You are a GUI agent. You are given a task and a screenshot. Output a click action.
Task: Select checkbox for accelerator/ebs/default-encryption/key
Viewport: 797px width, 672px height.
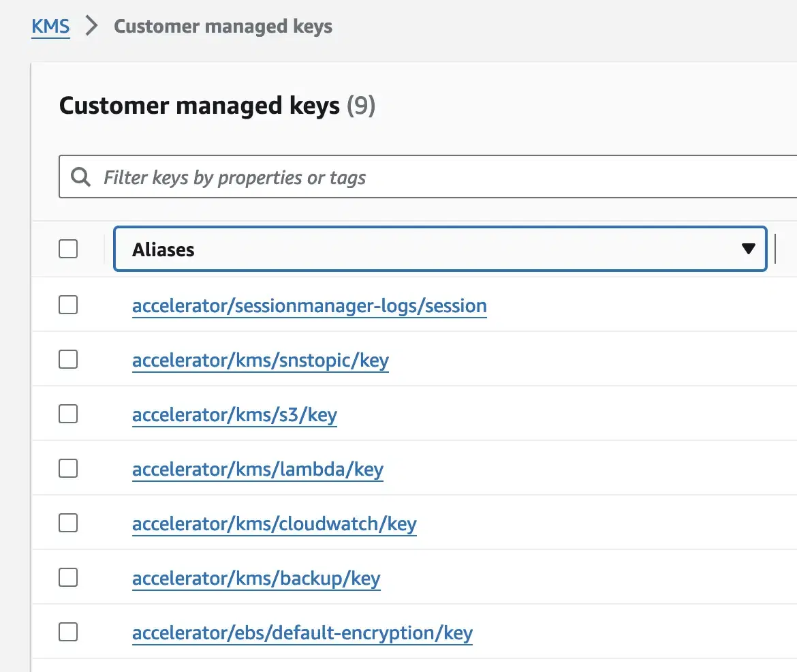click(68, 632)
